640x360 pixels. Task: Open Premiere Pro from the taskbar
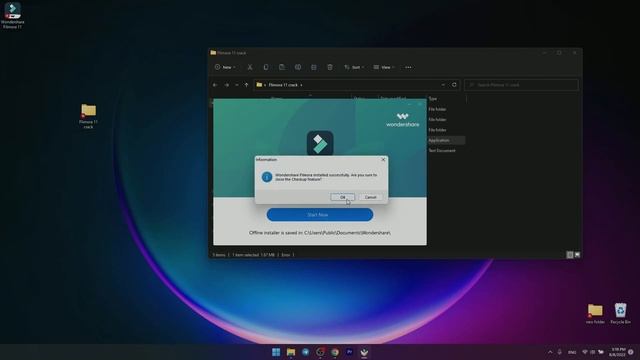click(x=349, y=352)
